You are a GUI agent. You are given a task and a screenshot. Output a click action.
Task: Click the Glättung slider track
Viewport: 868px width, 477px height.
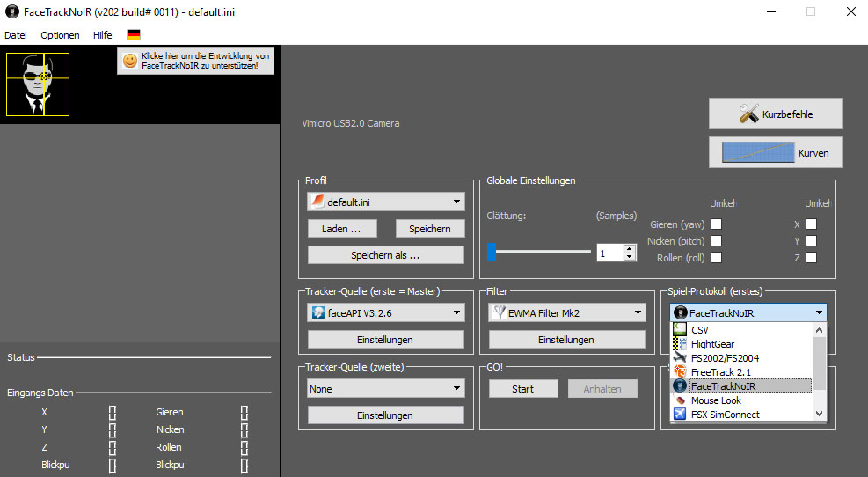pos(539,252)
